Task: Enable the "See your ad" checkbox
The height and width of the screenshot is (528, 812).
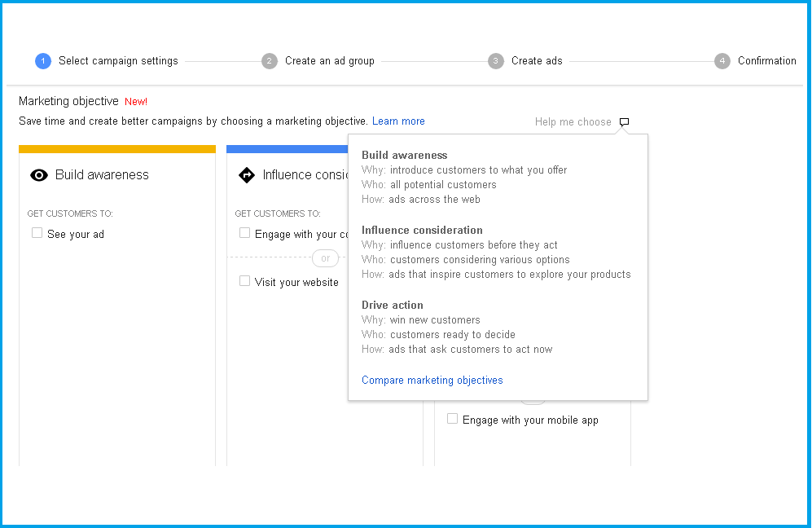Action: click(37, 233)
